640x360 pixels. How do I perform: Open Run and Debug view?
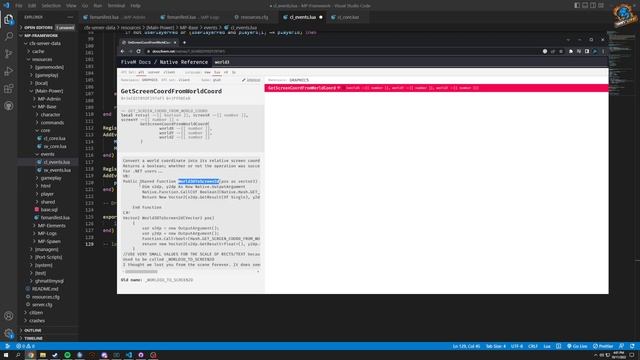(x=9, y=71)
